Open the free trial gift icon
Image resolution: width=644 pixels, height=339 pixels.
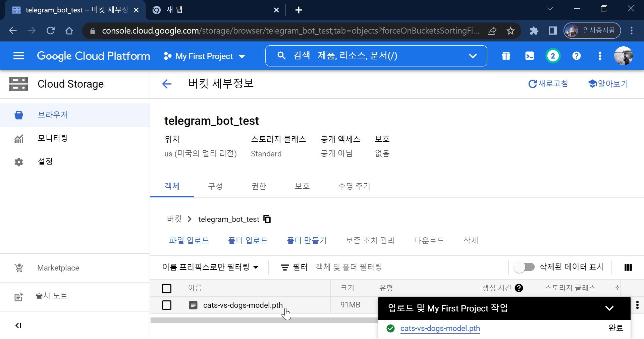[506, 56]
